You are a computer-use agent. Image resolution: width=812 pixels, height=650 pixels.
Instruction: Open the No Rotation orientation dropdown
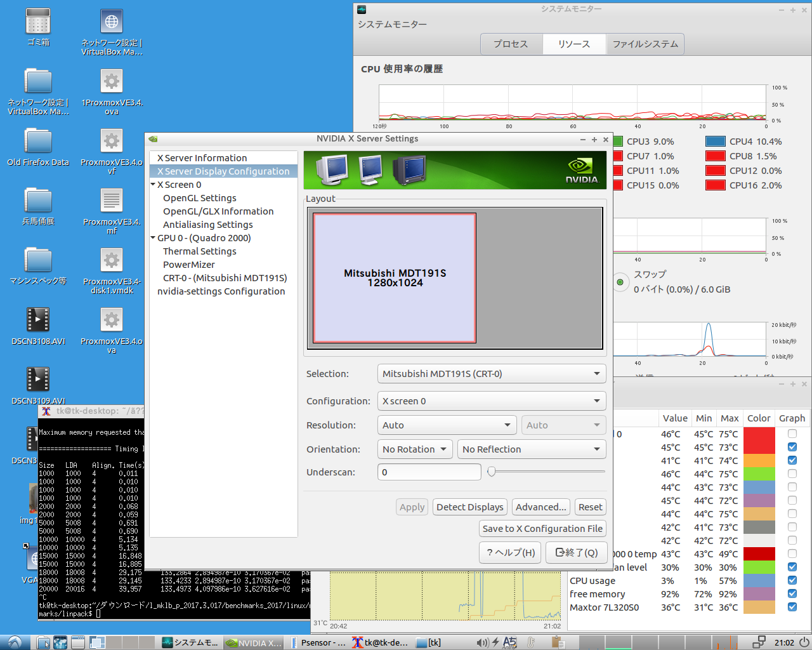(415, 449)
